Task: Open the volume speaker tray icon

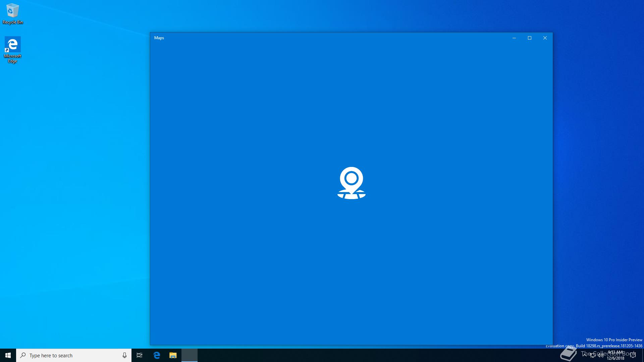Action: click(600, 355)
